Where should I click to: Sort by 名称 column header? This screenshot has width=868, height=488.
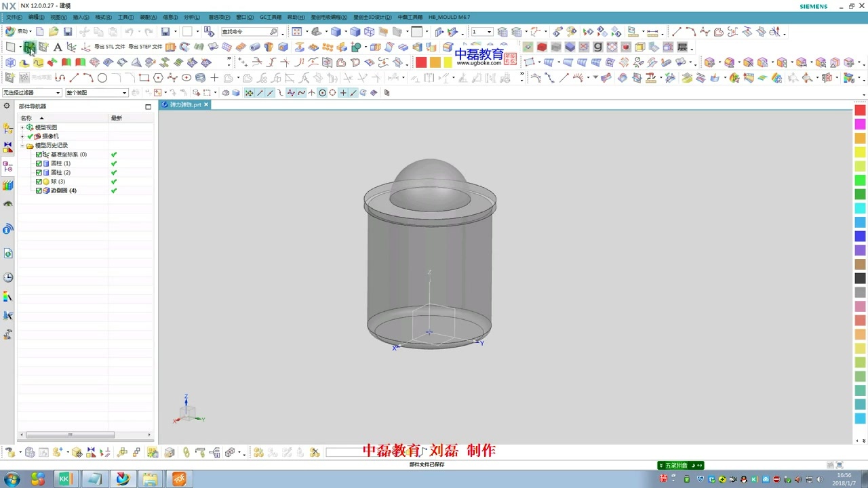[27, 118]
